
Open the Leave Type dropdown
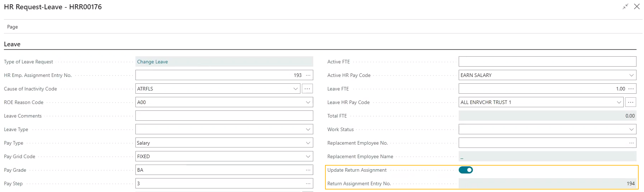(x=308, y=129)
